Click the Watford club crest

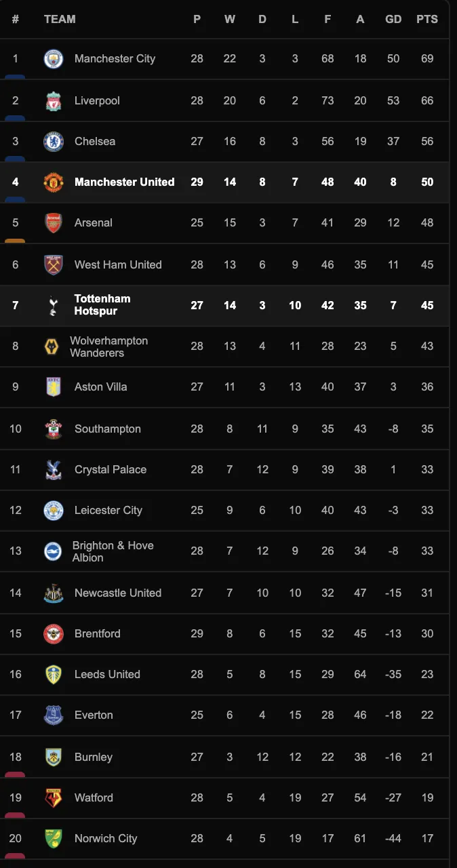(54, 798)
